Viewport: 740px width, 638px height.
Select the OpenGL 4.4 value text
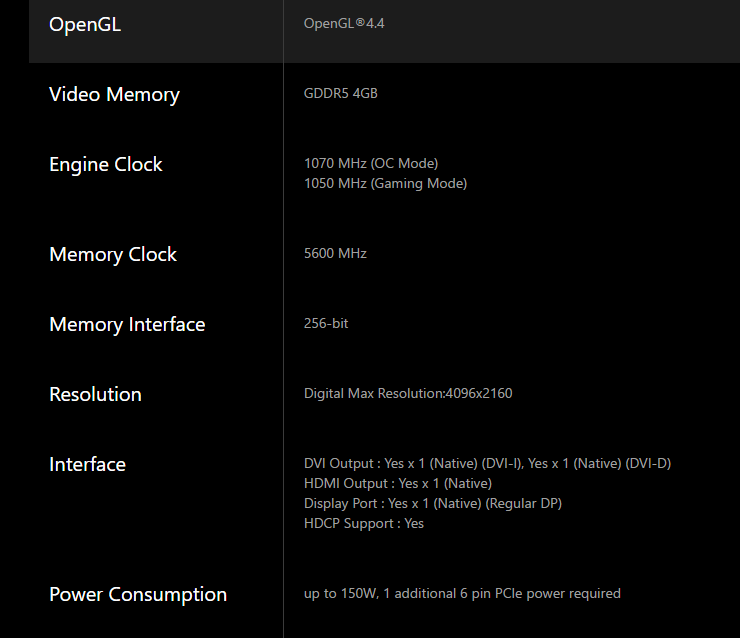tap(344, 24)
